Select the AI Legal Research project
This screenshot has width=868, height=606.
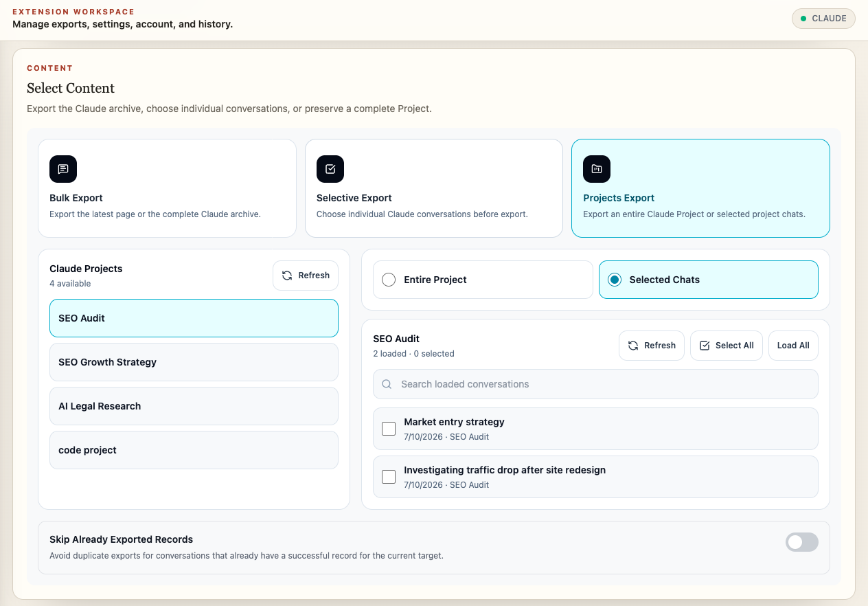pyautogui.click(x=194, y=406)
